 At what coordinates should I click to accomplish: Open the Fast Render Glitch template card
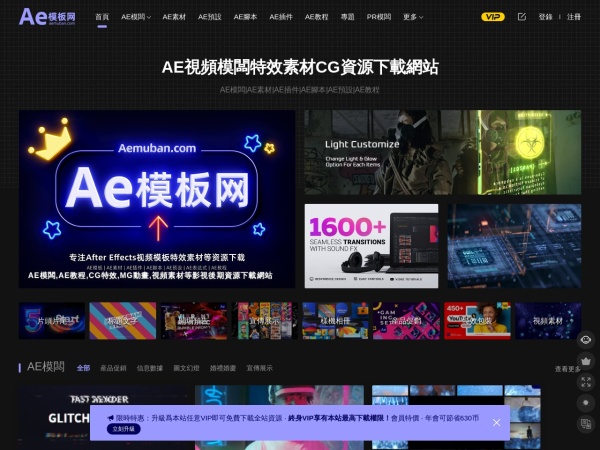[103, 417]
